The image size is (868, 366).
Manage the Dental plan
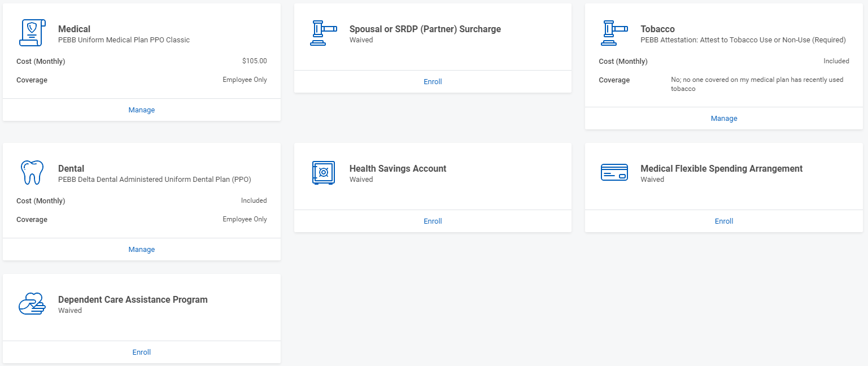142,250
